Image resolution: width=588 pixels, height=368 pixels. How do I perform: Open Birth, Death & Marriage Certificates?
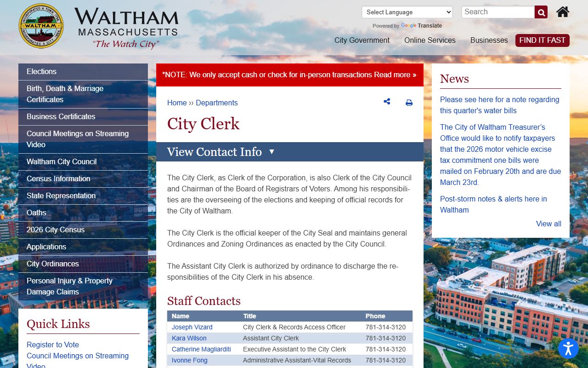83,94
